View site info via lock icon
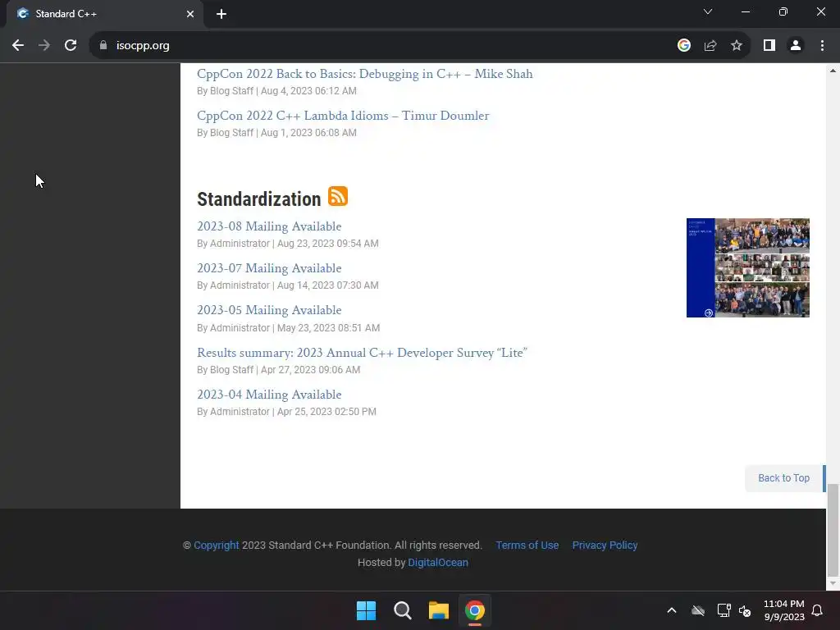The width and height of the screenshot is (840, 630). (103, 46)
